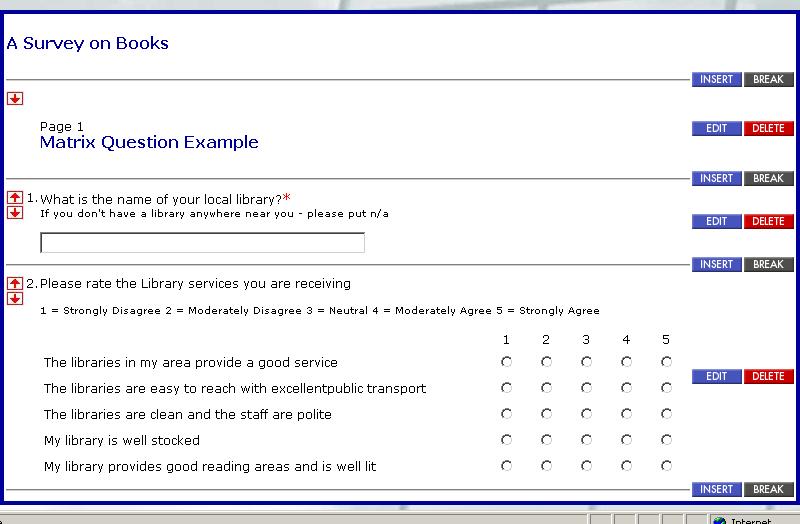Select rating 1 for good service row
800x524 pixels.
tap(506, 362)
